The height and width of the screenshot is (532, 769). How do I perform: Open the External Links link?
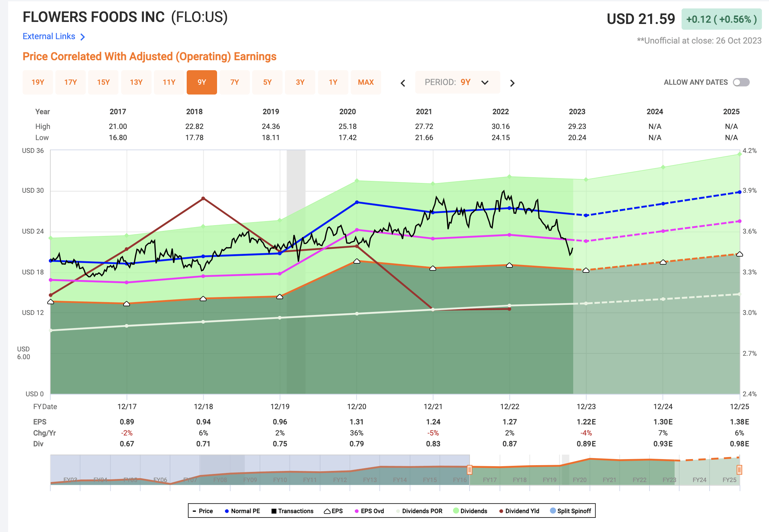tap(49, 36)
